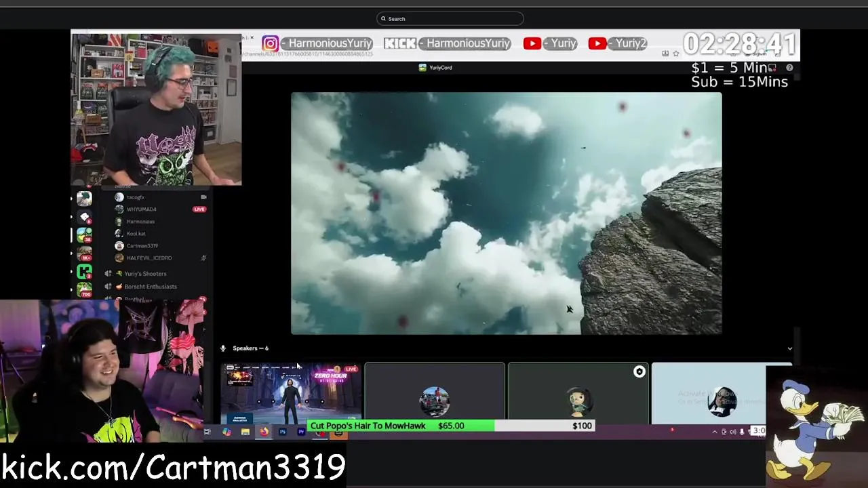Click the Cut Popo's Hair goal progress bar
Viewport: 868px width, 488px height.
point(451,426)
